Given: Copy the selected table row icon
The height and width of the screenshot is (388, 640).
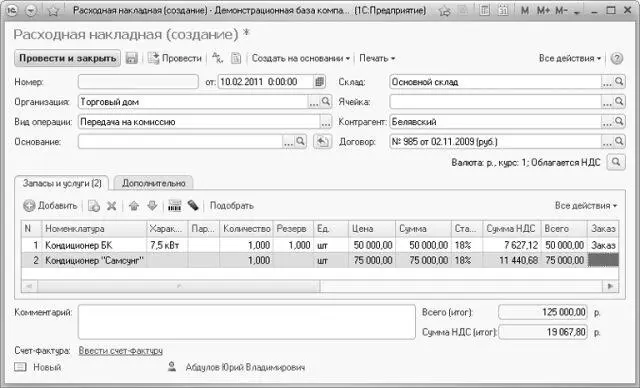Looking at the screenshot, I should coord(94,206).
